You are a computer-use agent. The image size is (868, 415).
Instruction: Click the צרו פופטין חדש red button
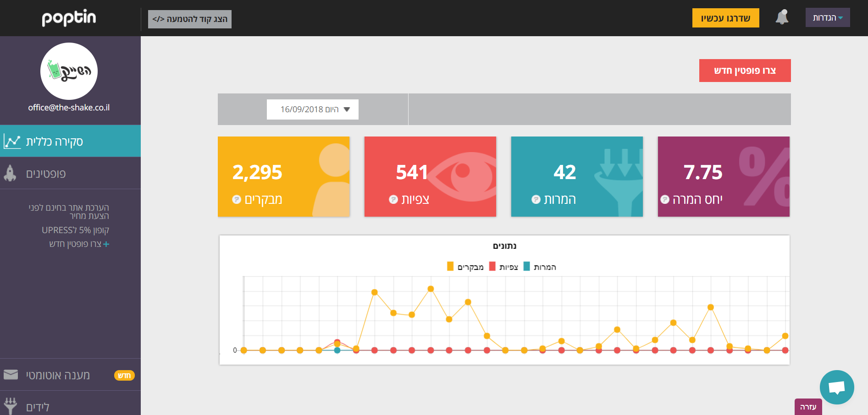point(745,71)
